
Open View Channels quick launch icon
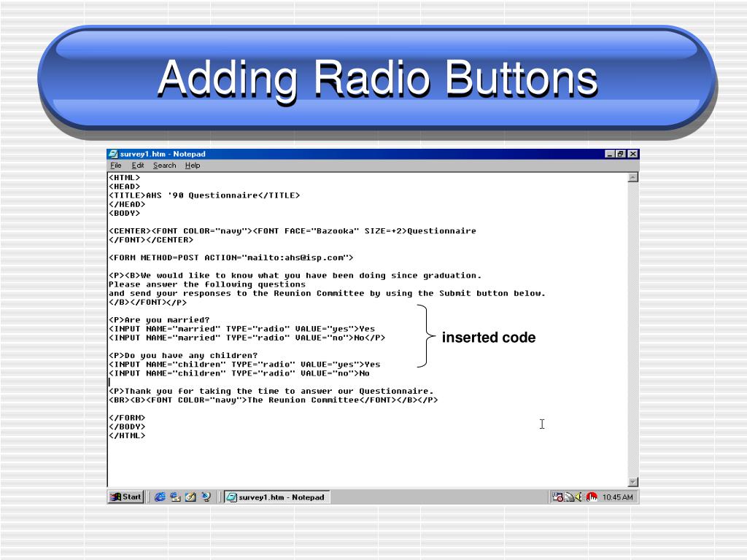tap(206, 497)
